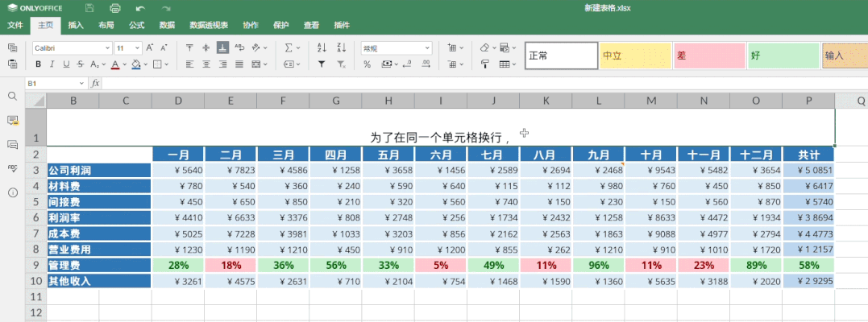Toggle Italic formatting
Screen dimensions: 868x322
click(52, 64)
